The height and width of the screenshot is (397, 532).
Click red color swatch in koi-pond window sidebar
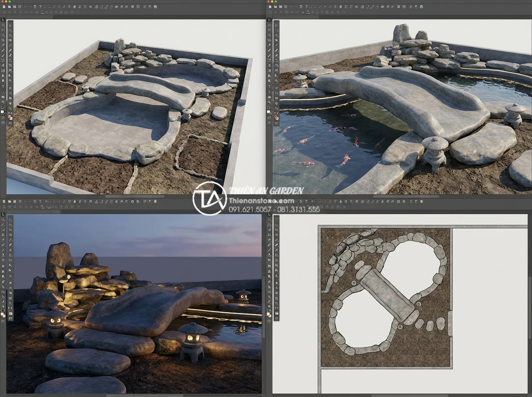point(275,117)
